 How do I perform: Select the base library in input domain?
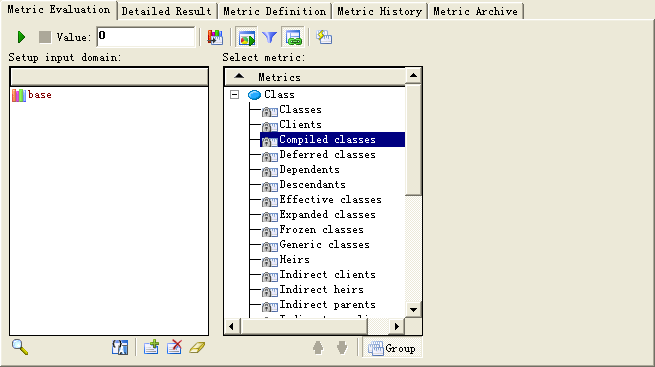(40, 95)
